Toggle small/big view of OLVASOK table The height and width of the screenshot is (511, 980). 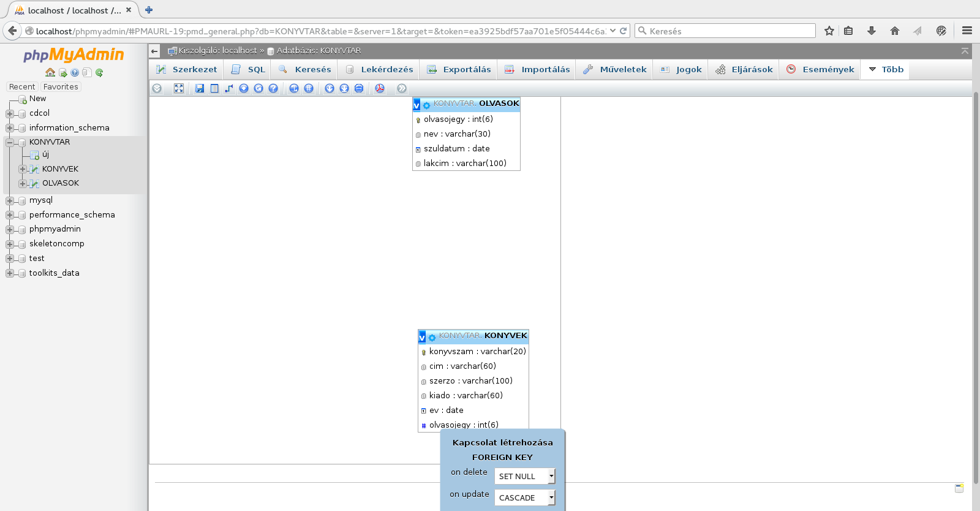click(417, 105)
